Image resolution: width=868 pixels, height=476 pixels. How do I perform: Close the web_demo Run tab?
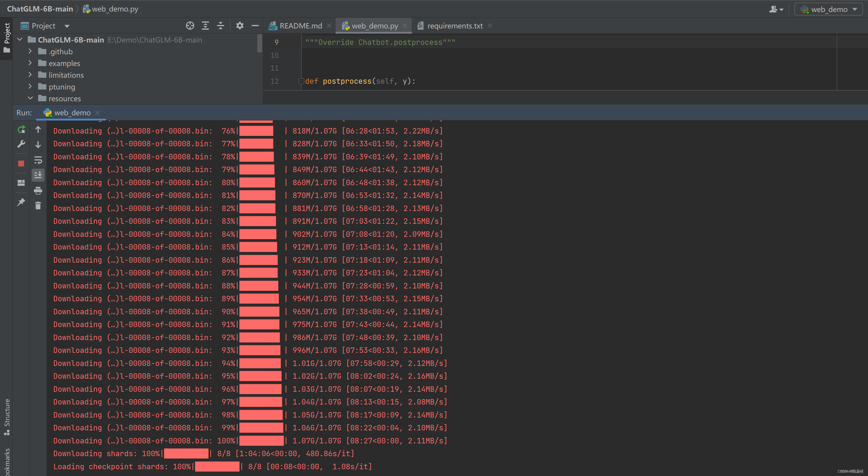[x=97, y=113]
